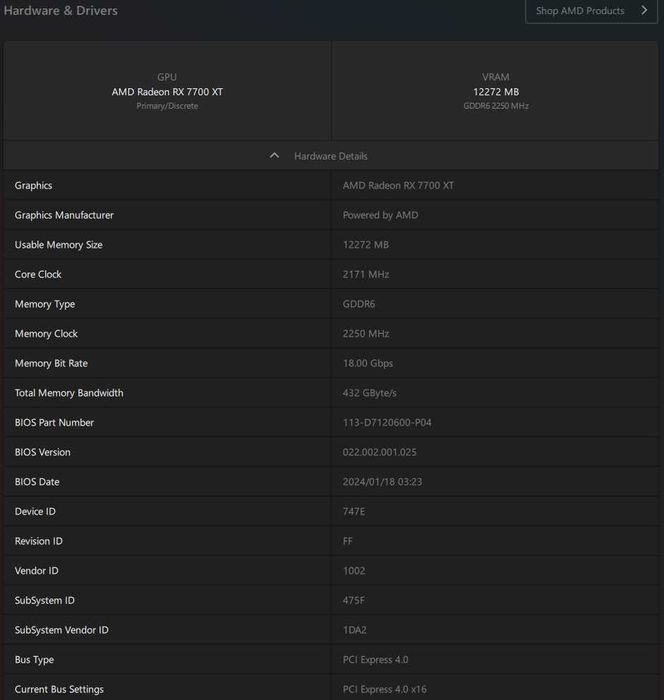Click the Current Bus Settings label

click(59, 689)
